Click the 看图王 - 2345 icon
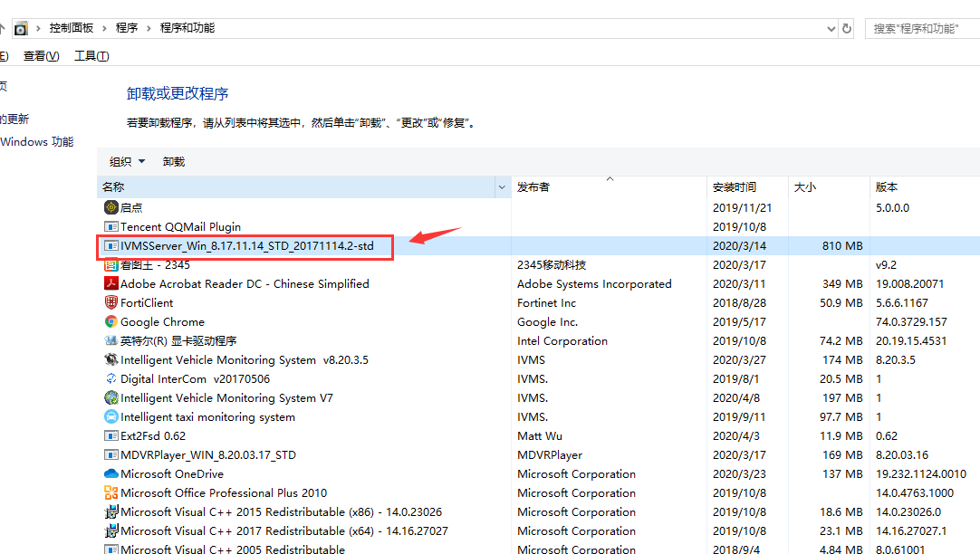This screenshot has width=980, height=554. click(x=111, y=265)
